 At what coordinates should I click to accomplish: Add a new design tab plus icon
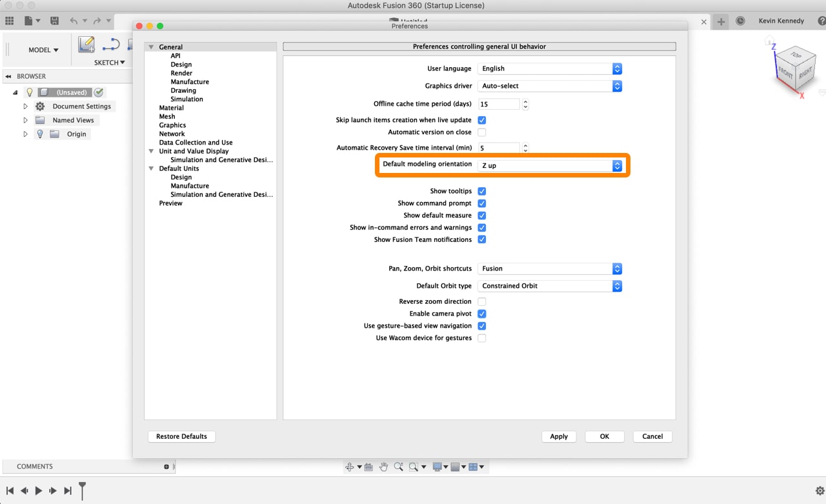click(x=721, y=21)
